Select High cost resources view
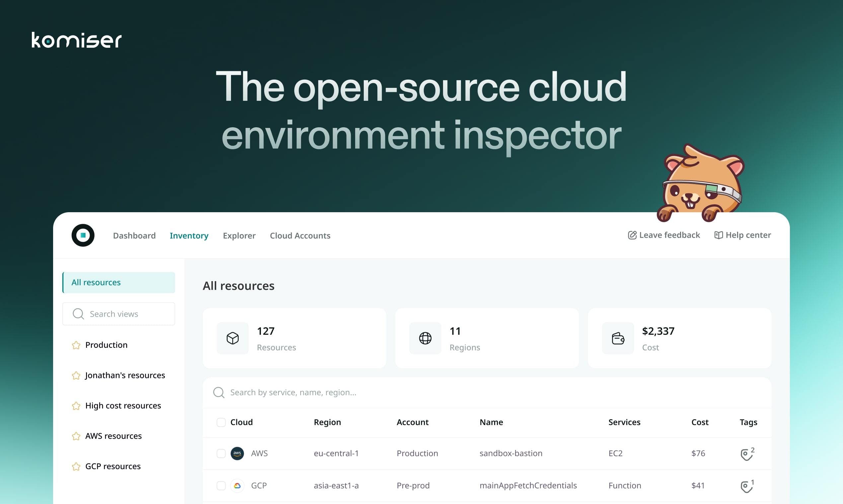Image resolution: width=843 pixels, height=504 pixels. pos(123,406)
